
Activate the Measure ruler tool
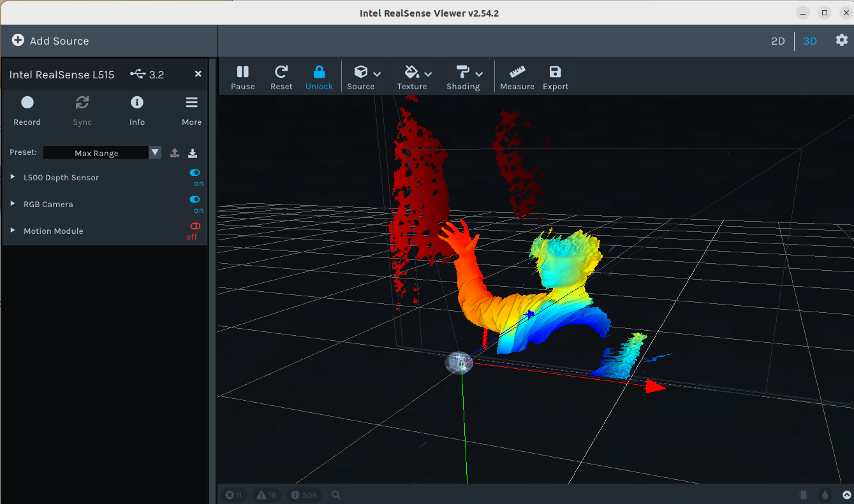(x=517, y=78)
